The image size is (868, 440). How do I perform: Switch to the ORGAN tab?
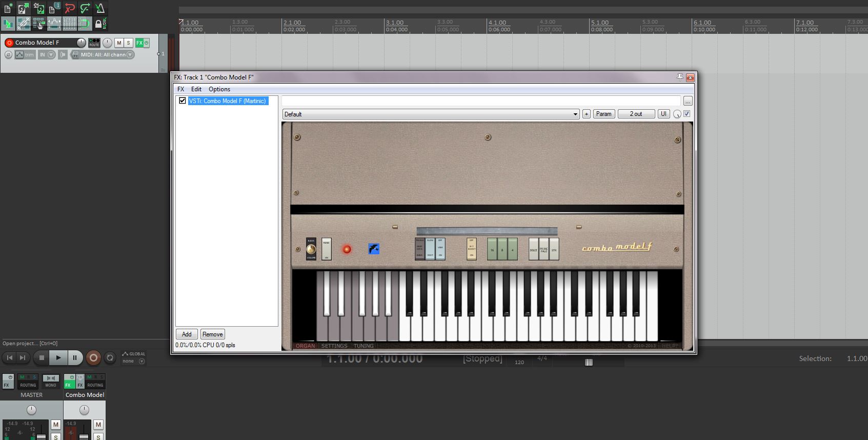[305, 346]
